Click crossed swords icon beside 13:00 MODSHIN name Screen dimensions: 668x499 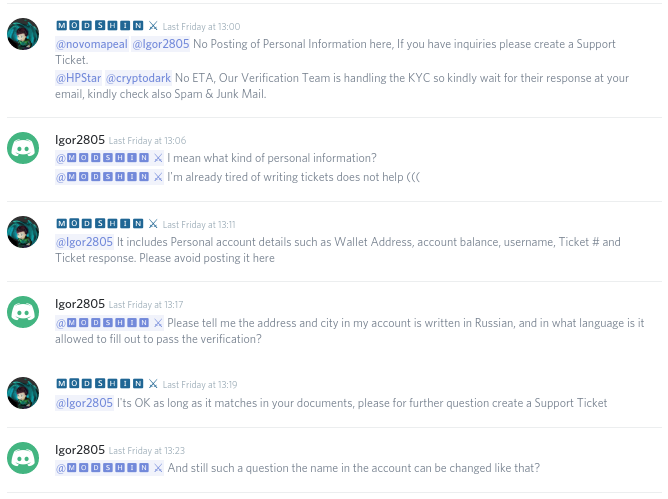point(153,26)
